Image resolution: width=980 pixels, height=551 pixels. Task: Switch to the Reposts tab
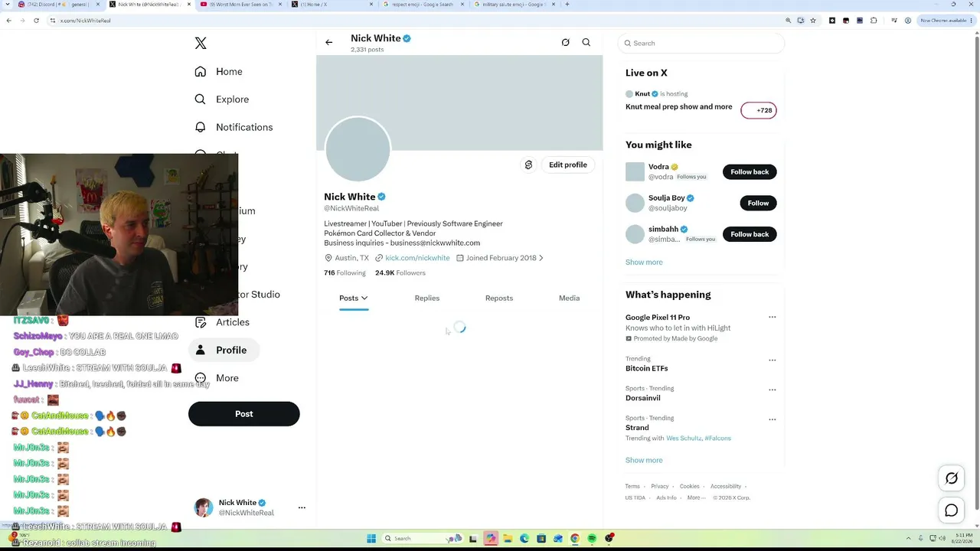click(499, 298)
